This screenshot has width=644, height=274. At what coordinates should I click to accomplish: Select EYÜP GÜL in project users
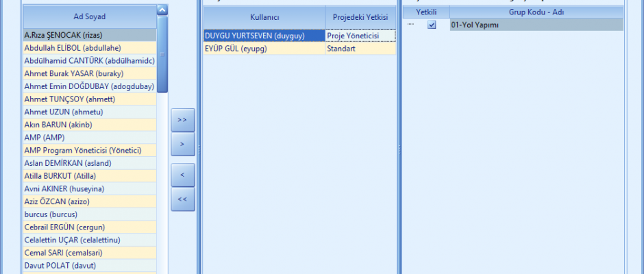264,49
